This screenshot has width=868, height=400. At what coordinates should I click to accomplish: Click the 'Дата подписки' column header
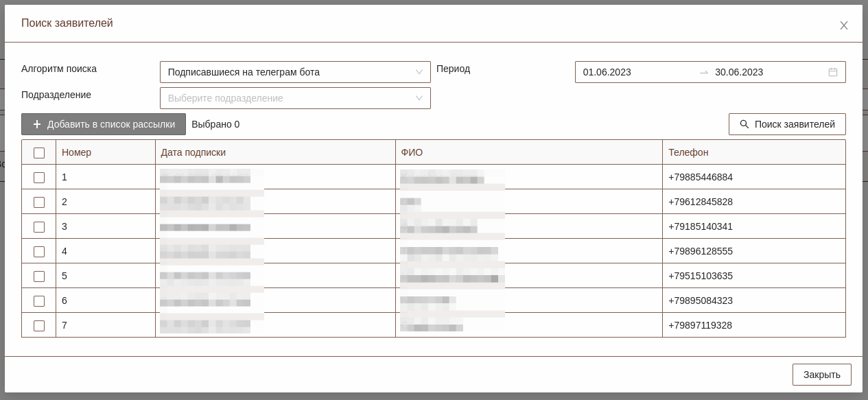point(193,152)
